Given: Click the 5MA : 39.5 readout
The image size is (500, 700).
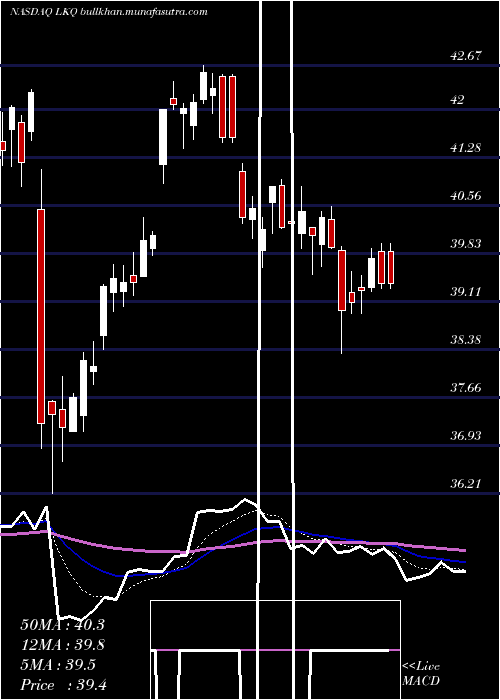Looking at the screenshot, I should (x=58, y=665).
